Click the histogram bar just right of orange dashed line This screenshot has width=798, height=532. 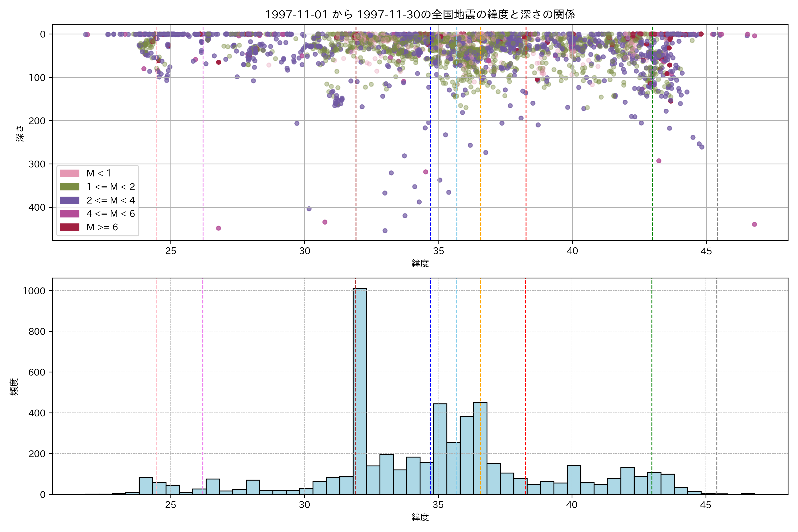tap(494, 479)
